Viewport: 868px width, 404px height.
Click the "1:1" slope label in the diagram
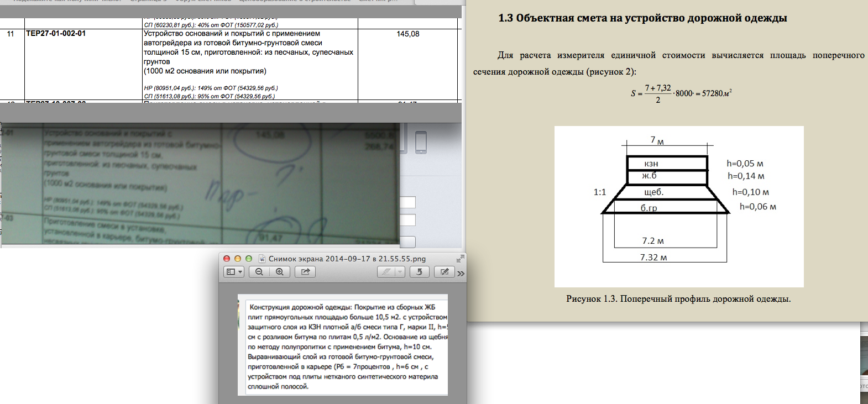600,192
